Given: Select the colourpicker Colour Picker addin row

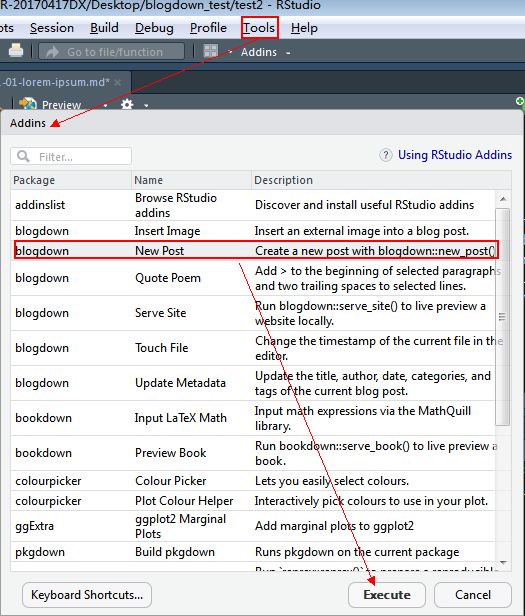Looking at the screenshot, I should [253, 480].
